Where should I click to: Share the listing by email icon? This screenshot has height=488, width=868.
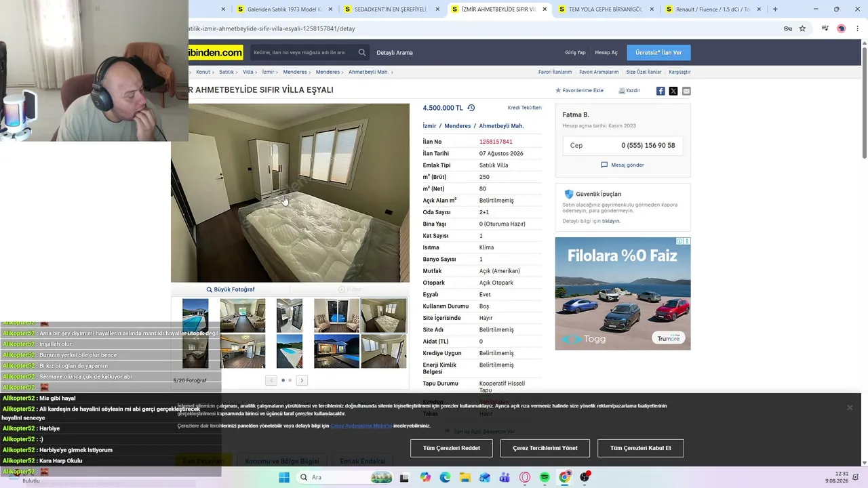pos(686,91)
